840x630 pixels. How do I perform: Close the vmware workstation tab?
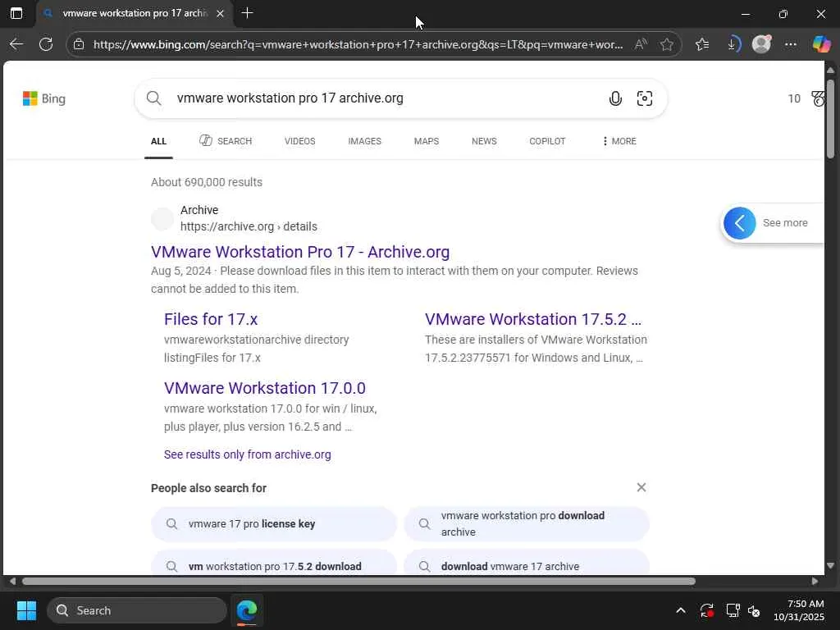pyautogui.click(x=220, y=14)
